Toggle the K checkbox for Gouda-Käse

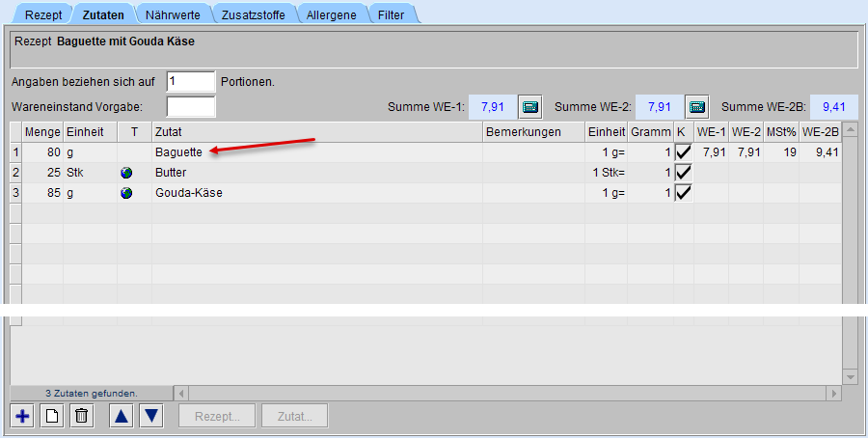[684, 193]
